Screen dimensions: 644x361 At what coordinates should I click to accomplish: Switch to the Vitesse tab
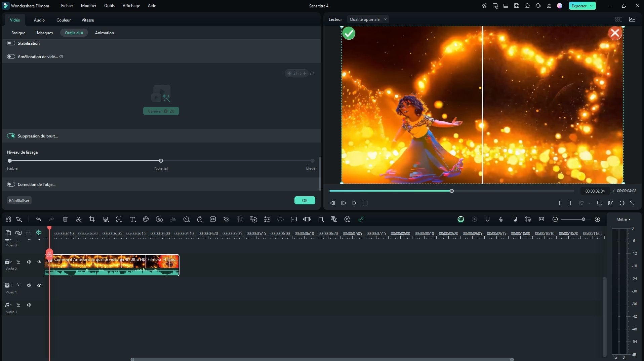pyautogui.click(x=88, y=20)
